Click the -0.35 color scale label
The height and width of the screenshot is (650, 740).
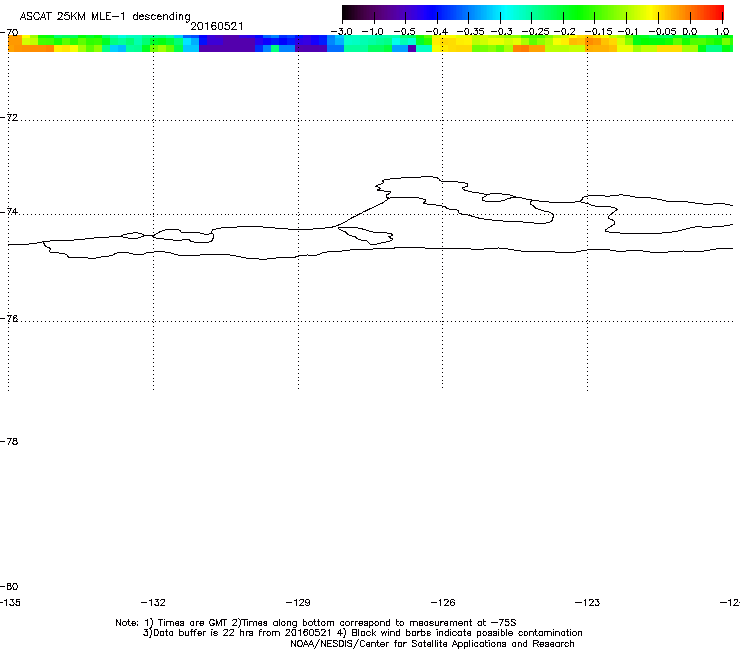pos(470,31)
